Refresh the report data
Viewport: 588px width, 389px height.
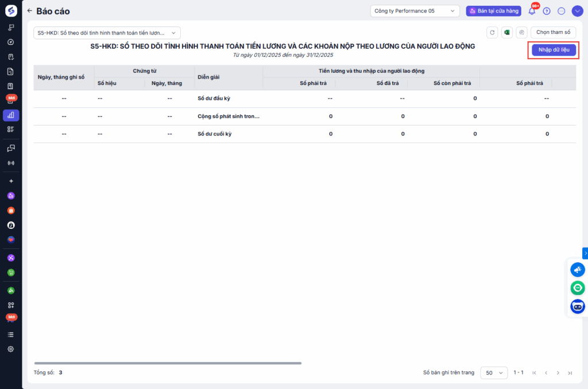pyautogui.click(x=492, y=33)
